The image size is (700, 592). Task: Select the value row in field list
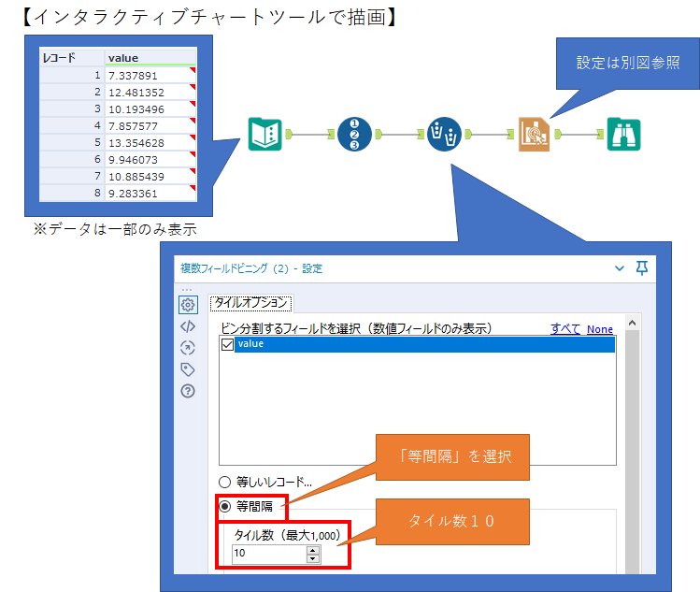[424, 344]
